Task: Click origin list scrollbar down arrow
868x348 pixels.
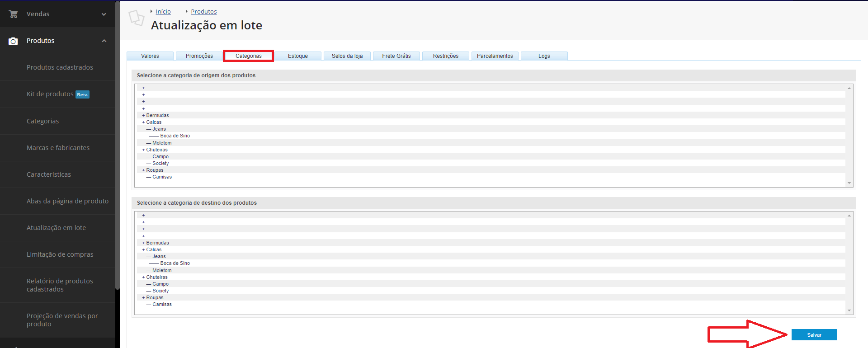Action: [849, 183]
